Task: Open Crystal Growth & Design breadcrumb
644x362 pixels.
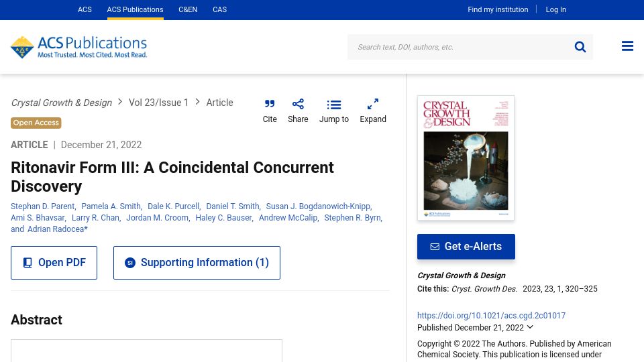Action: tap(62, 103)
